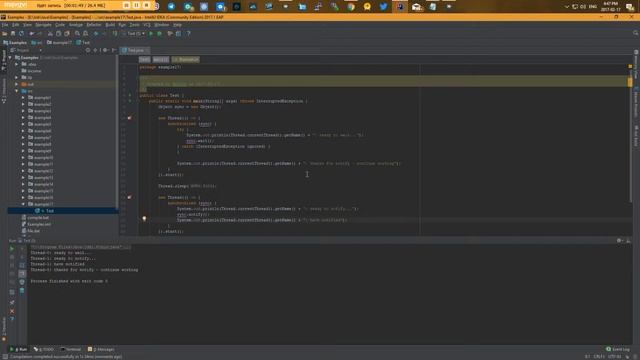Click the print icon in Run console

(x=22, y=282)
